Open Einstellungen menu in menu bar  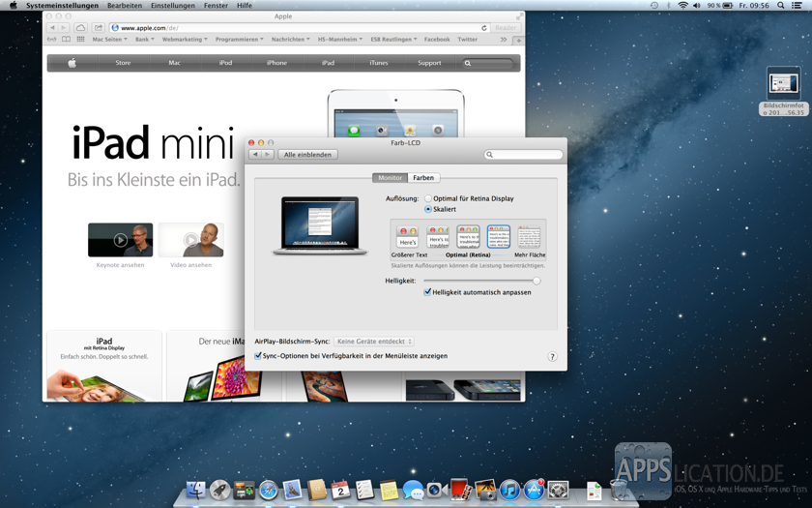pyautogui.click(x=173, y=5)
